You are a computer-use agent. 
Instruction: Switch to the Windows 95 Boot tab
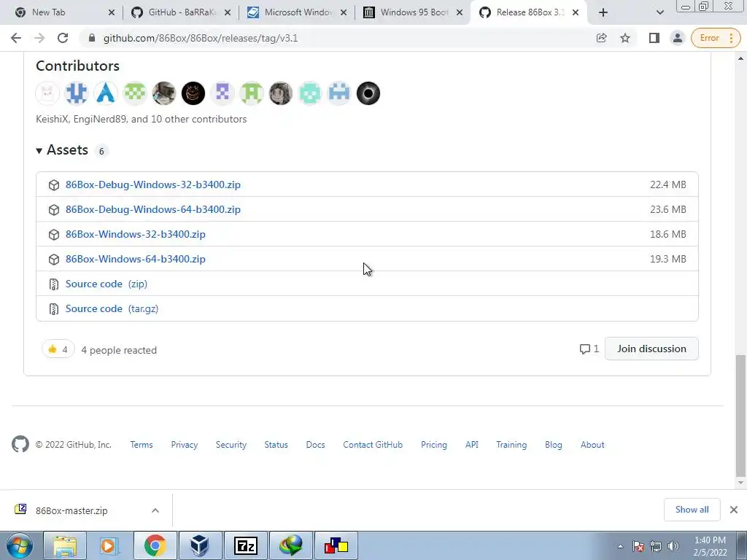coord(414,12)
